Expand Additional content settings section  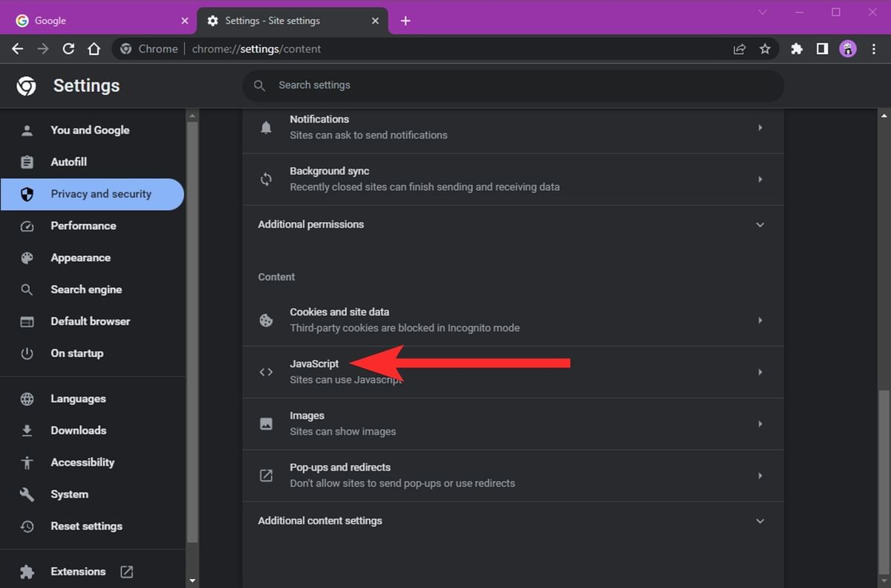[760, 521]
